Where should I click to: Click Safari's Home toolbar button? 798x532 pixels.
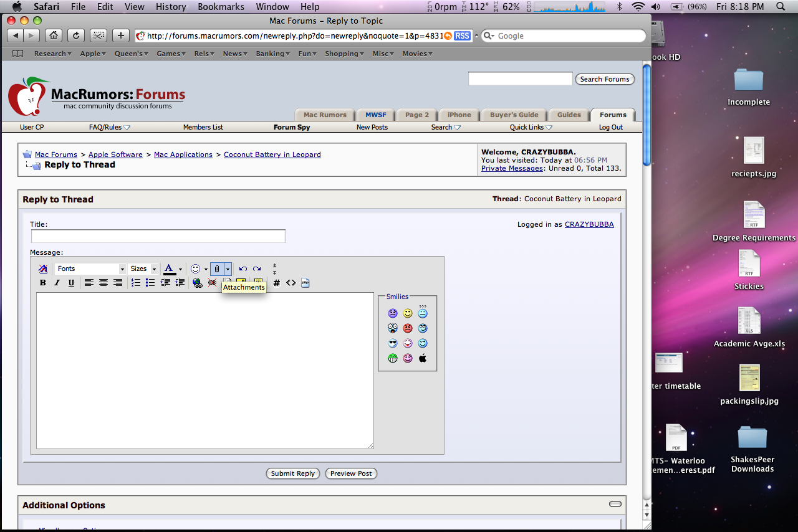[54, 36]
